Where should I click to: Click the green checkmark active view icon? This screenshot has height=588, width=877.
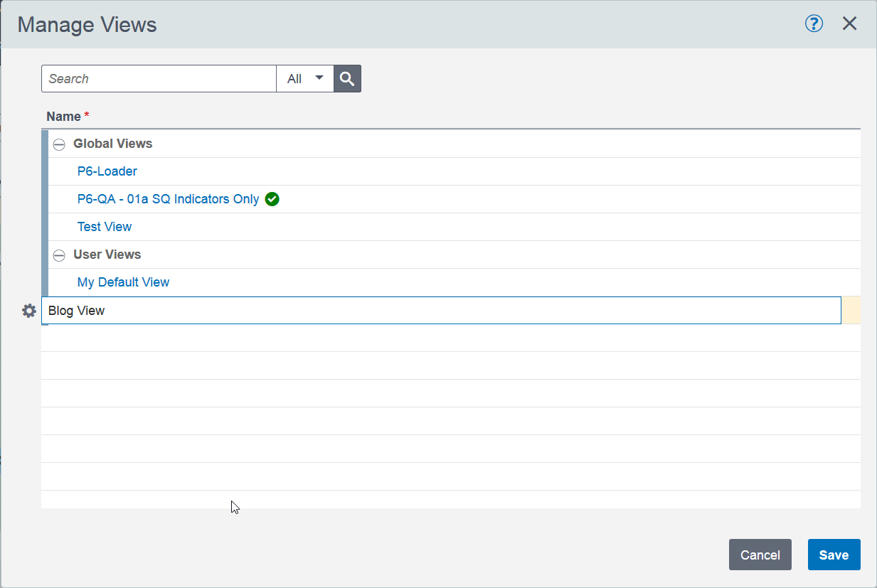tap(272, 199)
